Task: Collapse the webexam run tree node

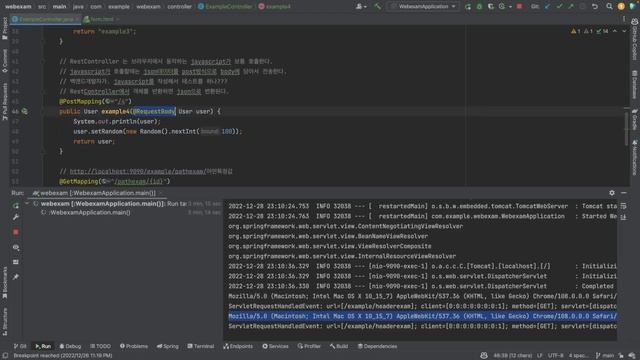Action: pos(27,203)
